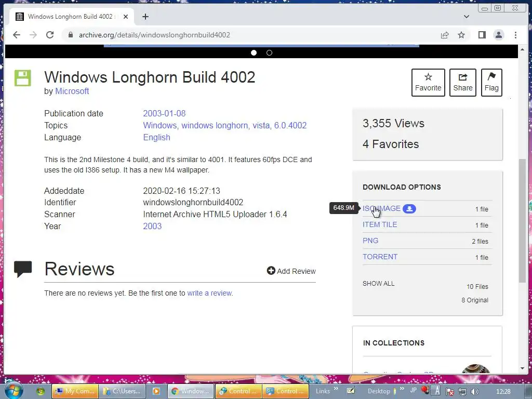532x399 pixels.
Task: Add item to Favorites
Action: point(428,83)
